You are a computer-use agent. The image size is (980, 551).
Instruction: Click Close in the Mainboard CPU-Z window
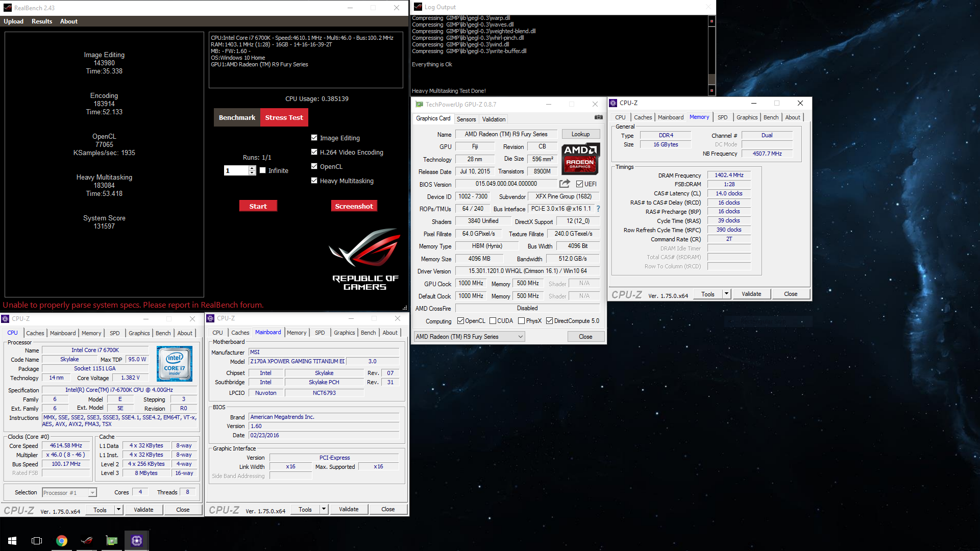point(388,509)
